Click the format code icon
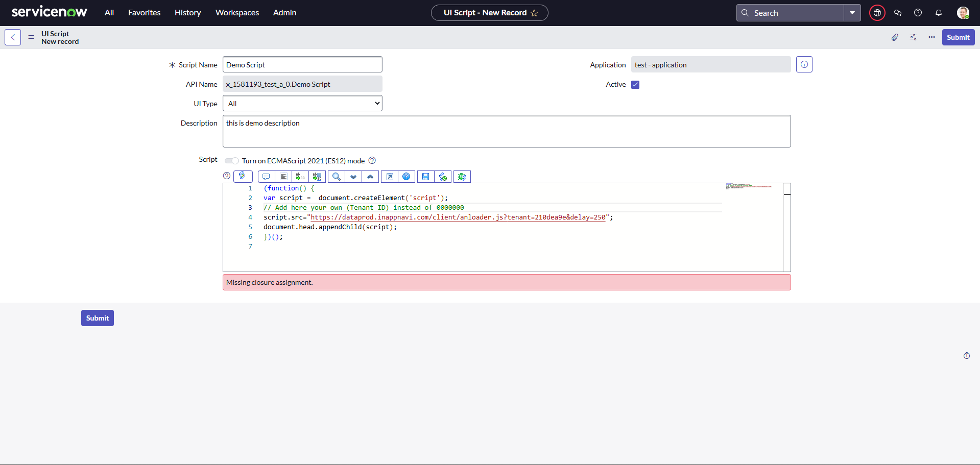The width and height of the screenshot is (980, 465). [283, 177]
